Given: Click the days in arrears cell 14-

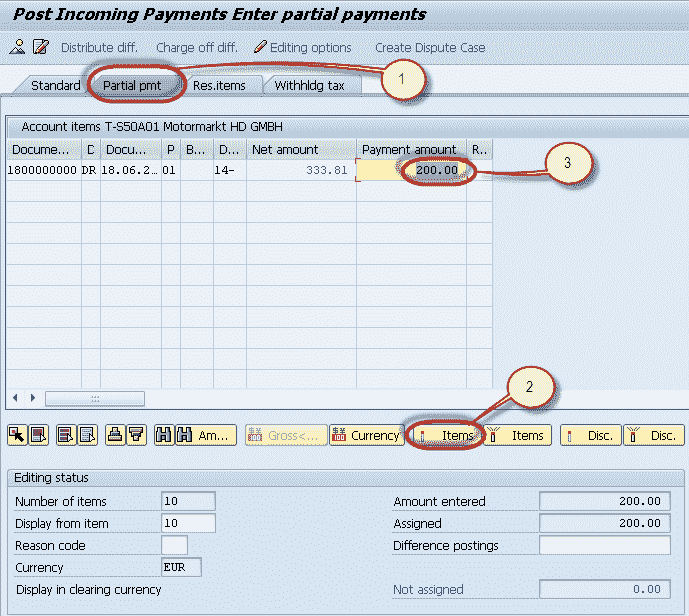Looking at the screenshot, I should pyautogui.click(x=229, y=170).
